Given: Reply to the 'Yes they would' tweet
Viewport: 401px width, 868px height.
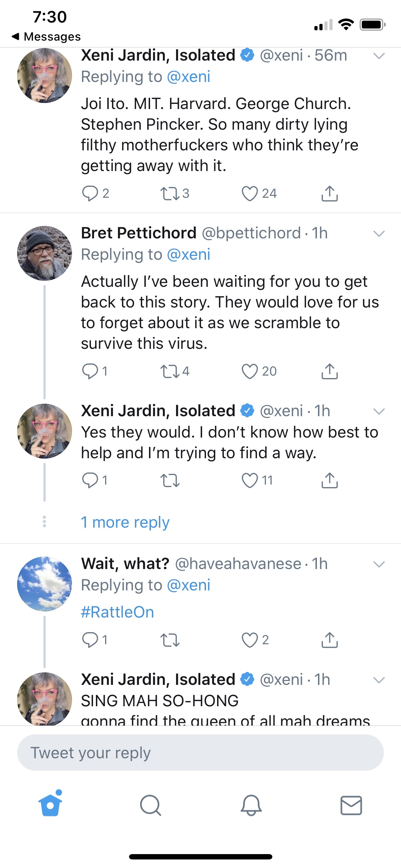Looking at the screenshot, I should pos(90,480).
